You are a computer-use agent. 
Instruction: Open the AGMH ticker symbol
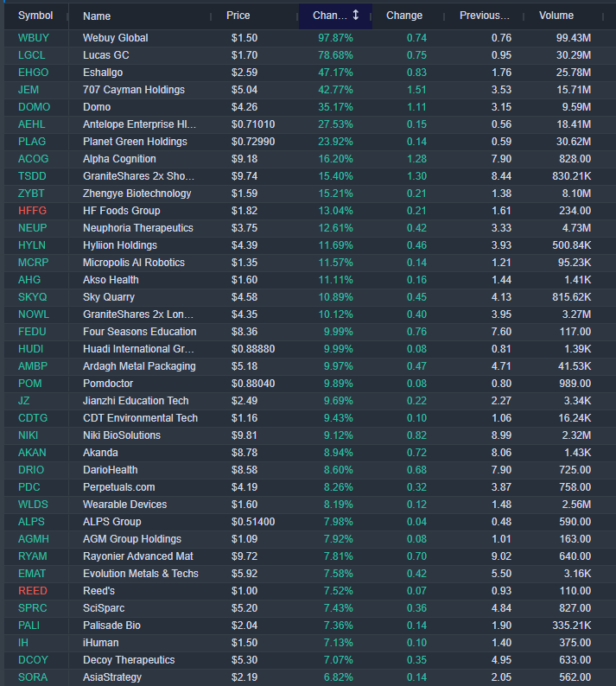point(33,539)
